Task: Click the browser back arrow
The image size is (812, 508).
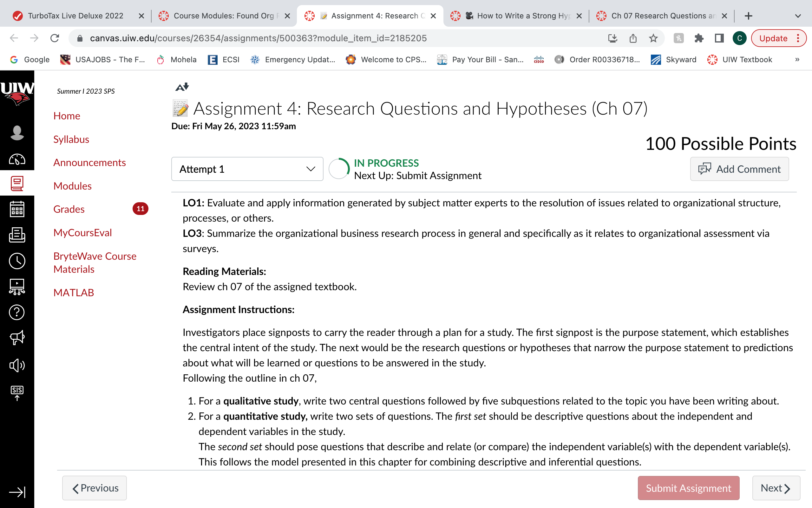Action: point(14,38)
